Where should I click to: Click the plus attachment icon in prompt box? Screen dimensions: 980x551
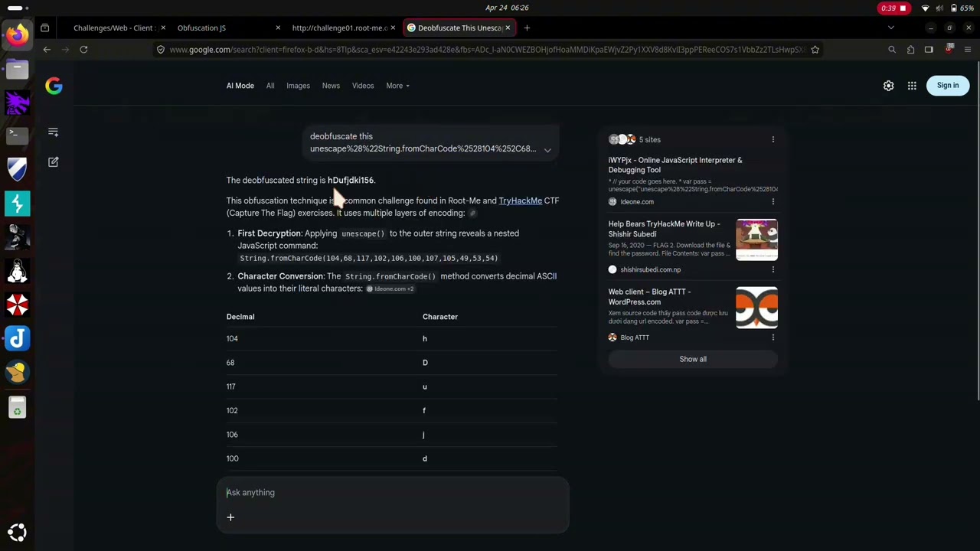230,517
